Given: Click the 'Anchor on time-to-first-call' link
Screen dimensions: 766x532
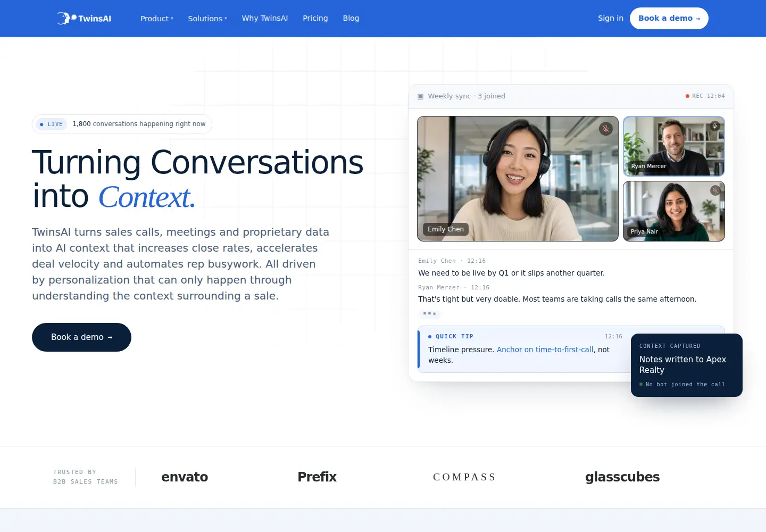Looking at the screenshot, I should [x=545, y=350].
